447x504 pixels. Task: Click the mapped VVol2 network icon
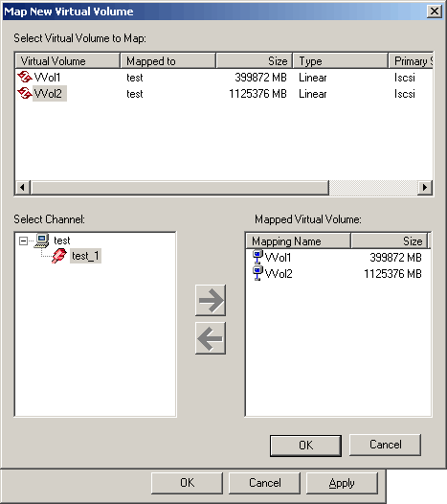[257, 273]
